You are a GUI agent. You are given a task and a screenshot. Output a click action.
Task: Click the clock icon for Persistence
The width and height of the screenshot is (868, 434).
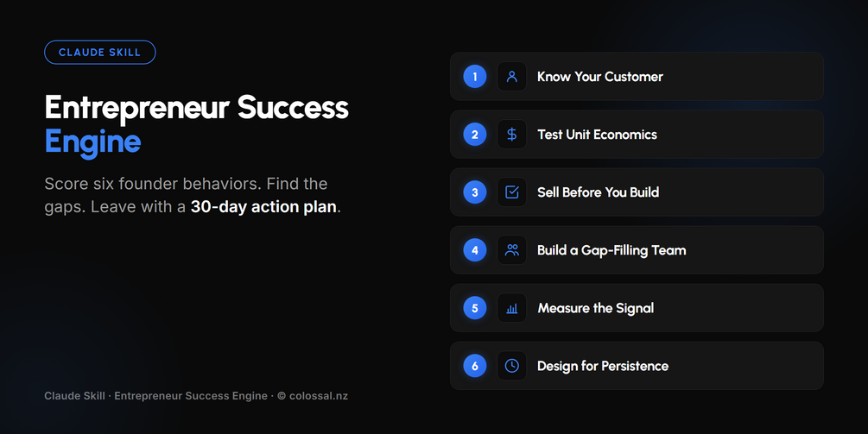[511, 366]
